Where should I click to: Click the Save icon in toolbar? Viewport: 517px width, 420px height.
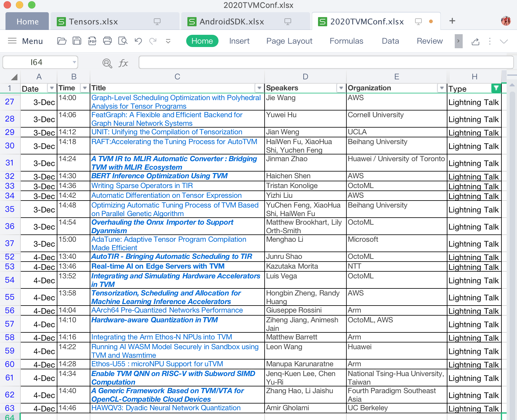77,41
